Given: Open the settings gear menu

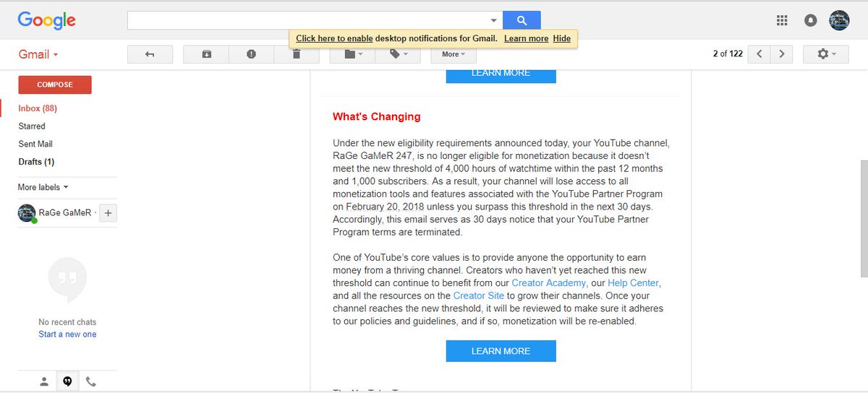Looking at the screenshot, I should [826, 54].
